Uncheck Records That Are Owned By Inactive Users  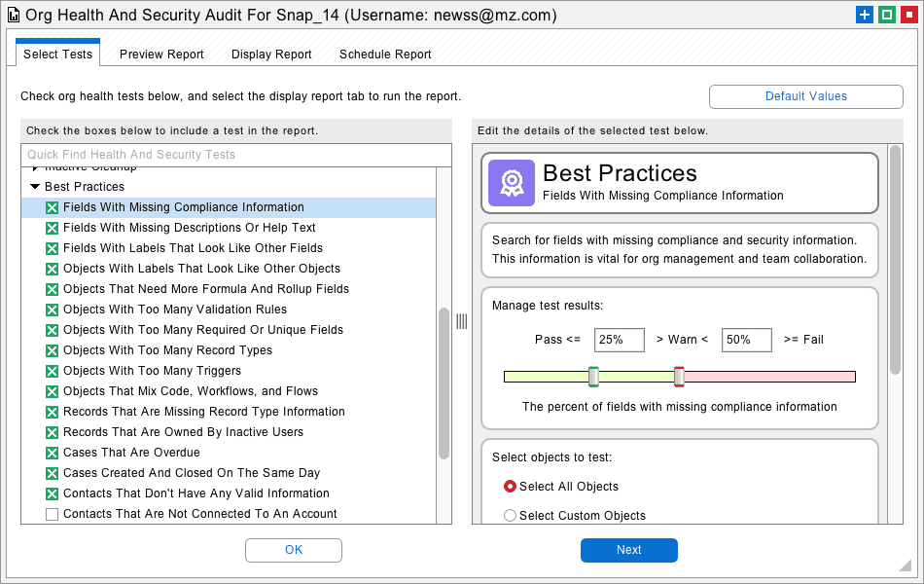coord(52,432)
